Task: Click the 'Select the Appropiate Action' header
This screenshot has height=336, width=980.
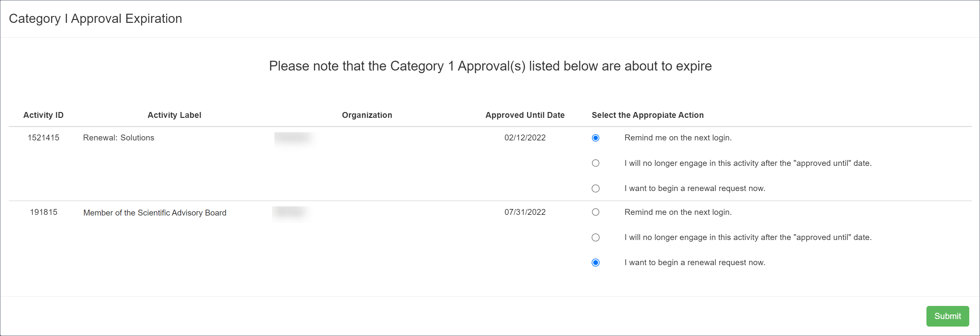Action: [x=647, y=115]
